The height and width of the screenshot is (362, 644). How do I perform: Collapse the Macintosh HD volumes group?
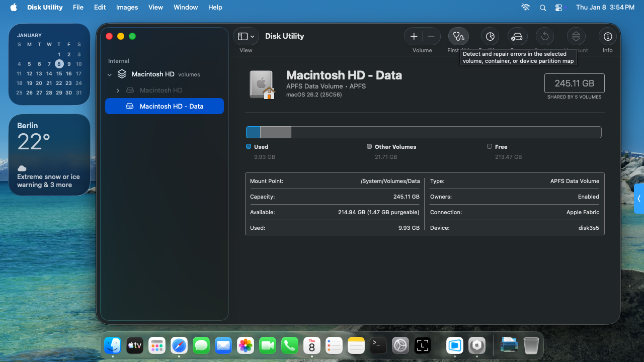pos(110,74)
